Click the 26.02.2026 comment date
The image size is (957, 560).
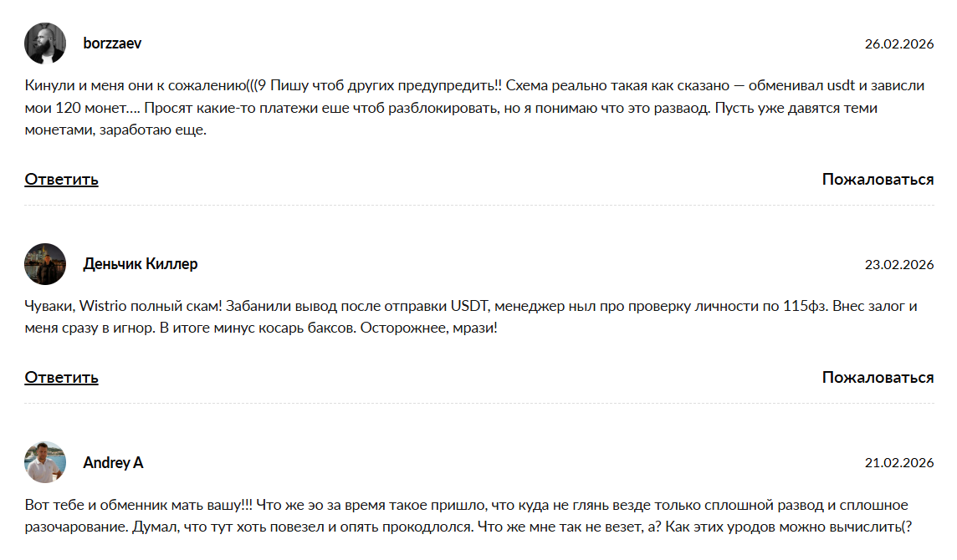(x=899, y=44)
